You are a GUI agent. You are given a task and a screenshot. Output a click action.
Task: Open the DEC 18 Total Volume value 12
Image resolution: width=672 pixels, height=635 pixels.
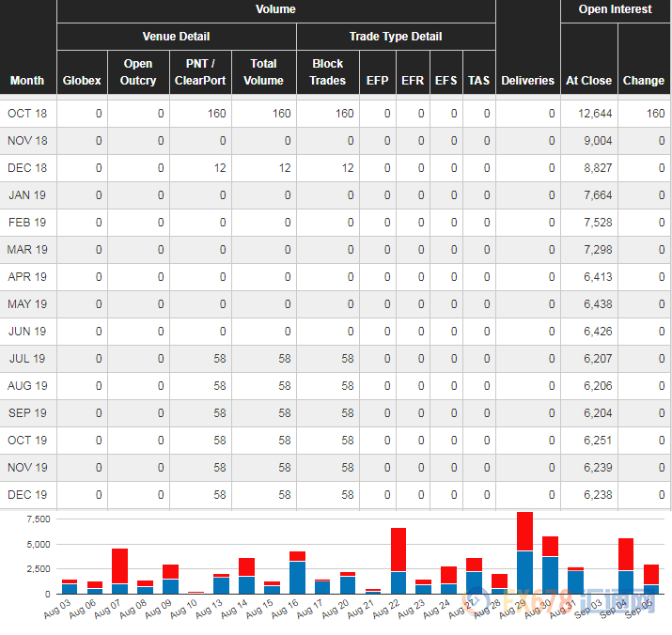coord(284,168)
